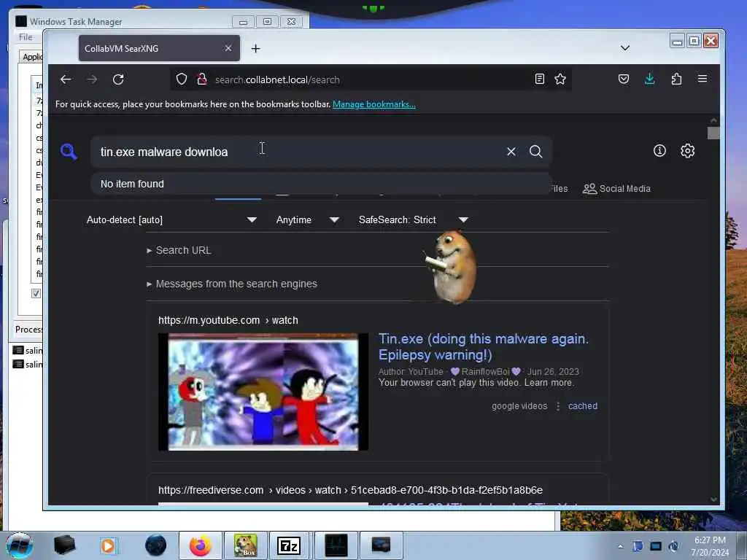Open the cached link for YouTube result
747x560 pixels.
click(583, 406)
